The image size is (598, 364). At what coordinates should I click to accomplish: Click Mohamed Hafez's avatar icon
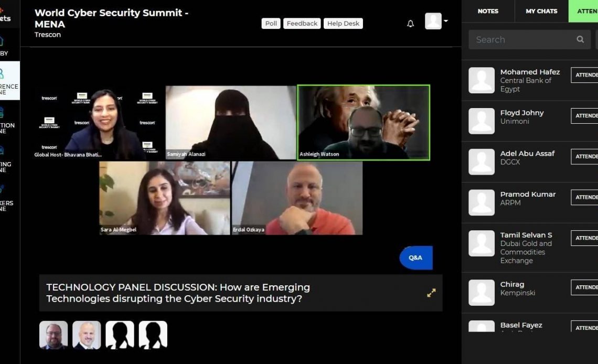(482, 80)
